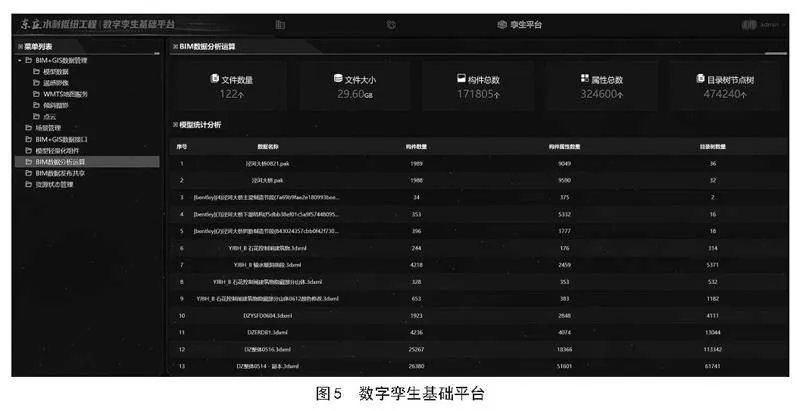Click the 目录树节点树 value 474240个

[725, 94]
